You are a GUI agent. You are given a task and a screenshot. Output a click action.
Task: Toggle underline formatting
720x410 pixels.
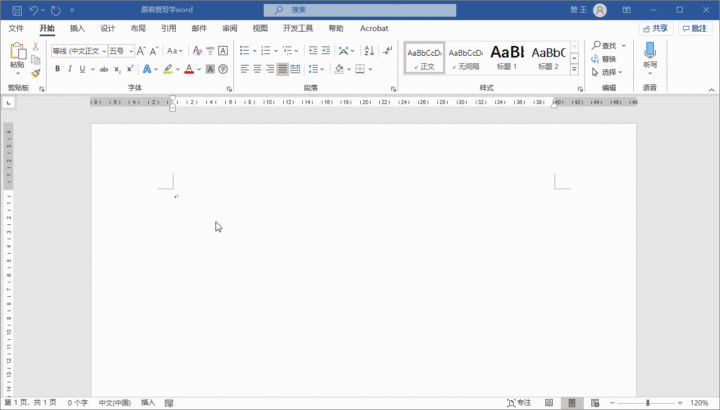[x=82, y=69]
